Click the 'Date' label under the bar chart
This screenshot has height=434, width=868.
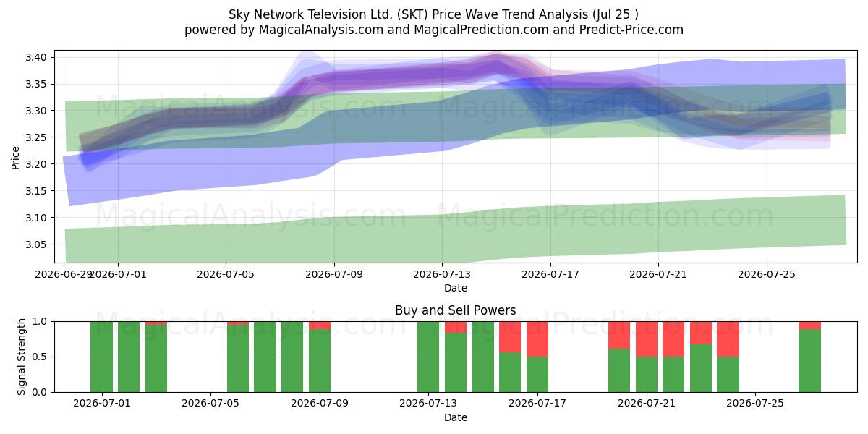(x=456, y=417)
